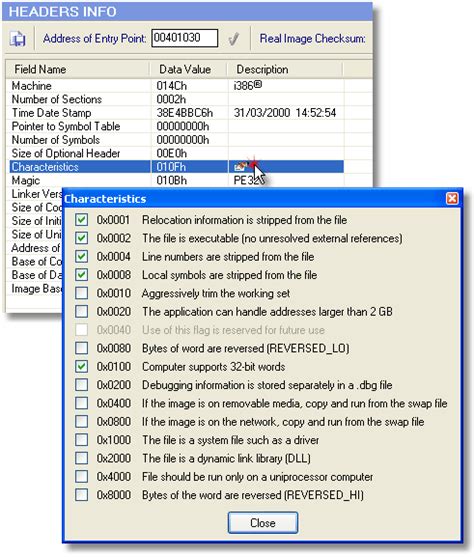Uncheck the 0x0100 32-bit words flag
The height and width of the screenshot is (557, 474).
(82, 366)
